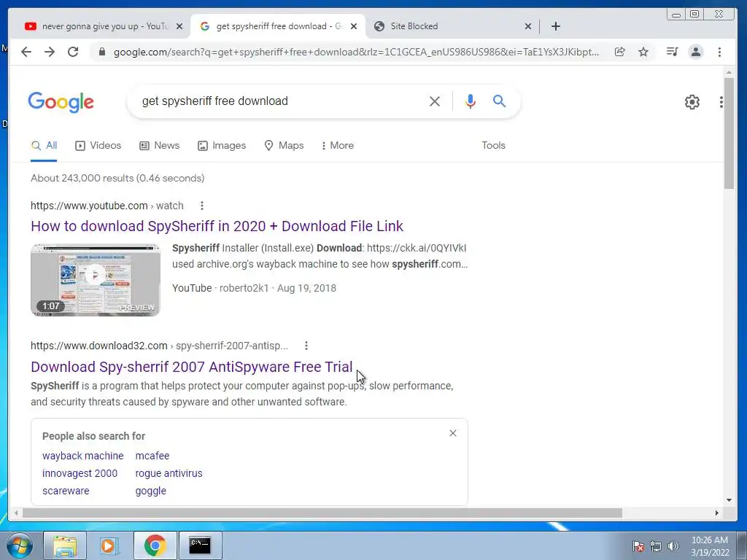Open the Chrome three-dot menu
This screenshot has width=747, height=560.
click(x=719, y=52)
